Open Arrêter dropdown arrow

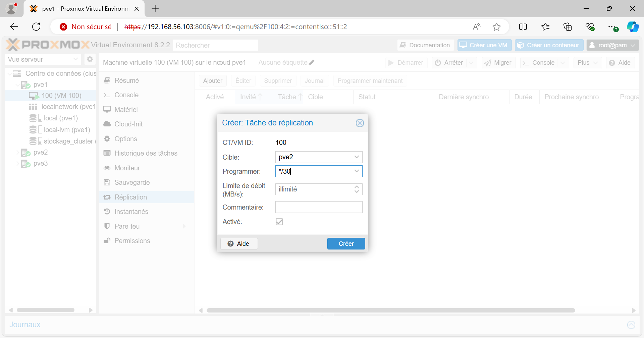coord(471,63)
